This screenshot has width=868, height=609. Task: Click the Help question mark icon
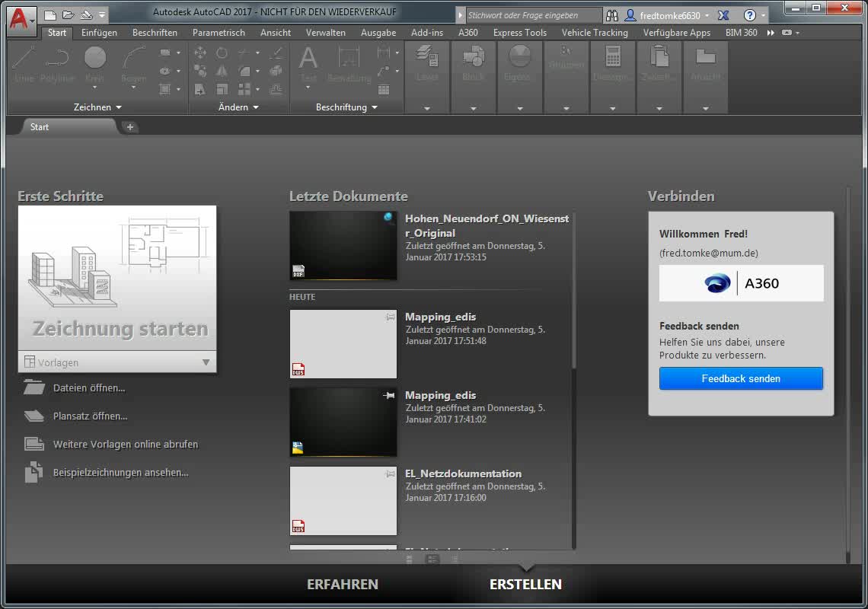pyautogui.click(x=749, y=15)
